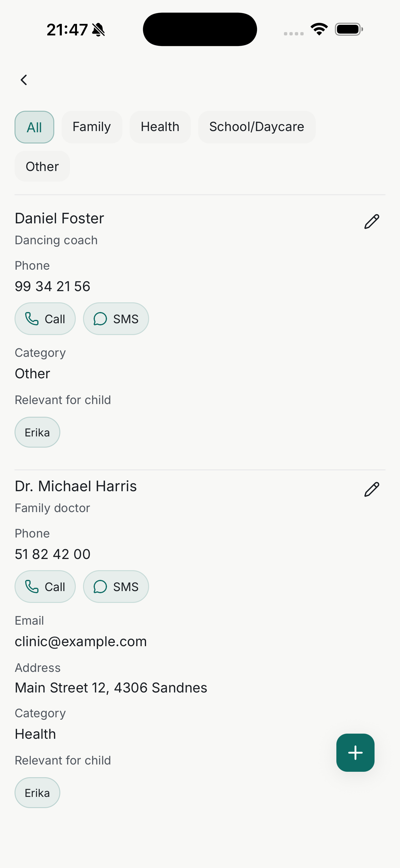Tap Erika chip under Daniel Foster
This screenshot has width=400, height=868.
38,432
